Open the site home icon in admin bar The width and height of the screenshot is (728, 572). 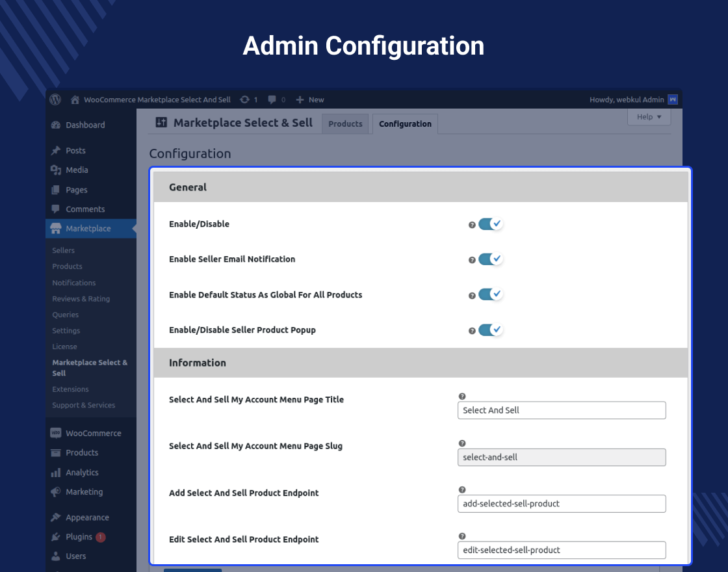[x=75, y=100]
